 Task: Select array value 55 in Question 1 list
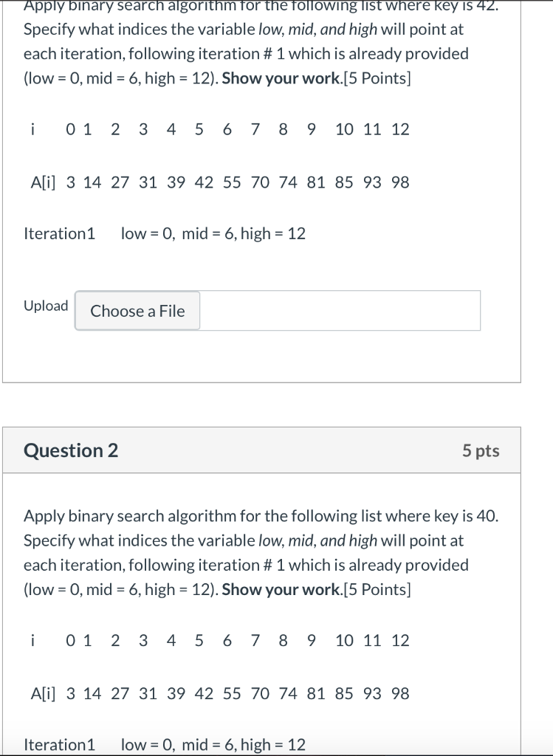tap(233, 182)
